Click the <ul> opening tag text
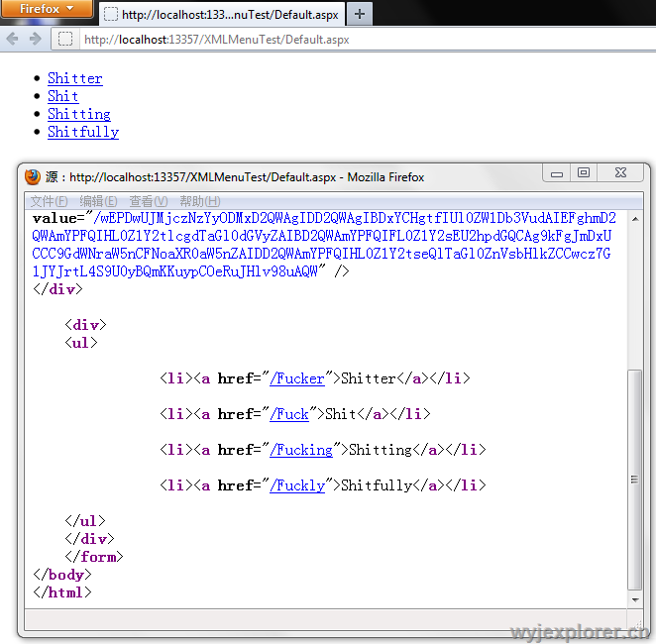Screen dimensions: 656x644 tap(81, 343)
